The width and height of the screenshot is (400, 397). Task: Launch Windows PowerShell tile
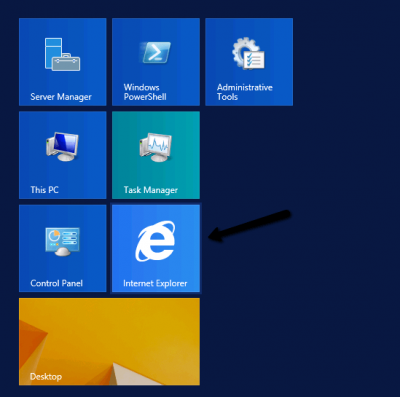[x=156, y=62]
